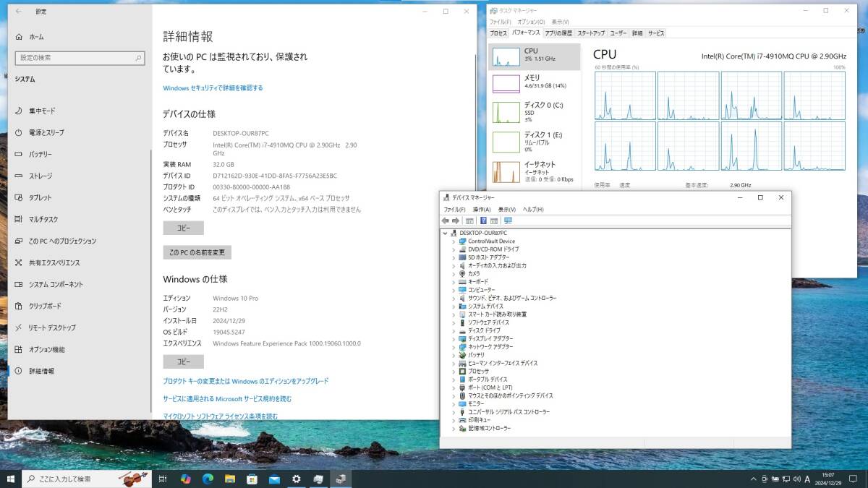Open the Focus assist (集中モード) settings page

(42, 111)
